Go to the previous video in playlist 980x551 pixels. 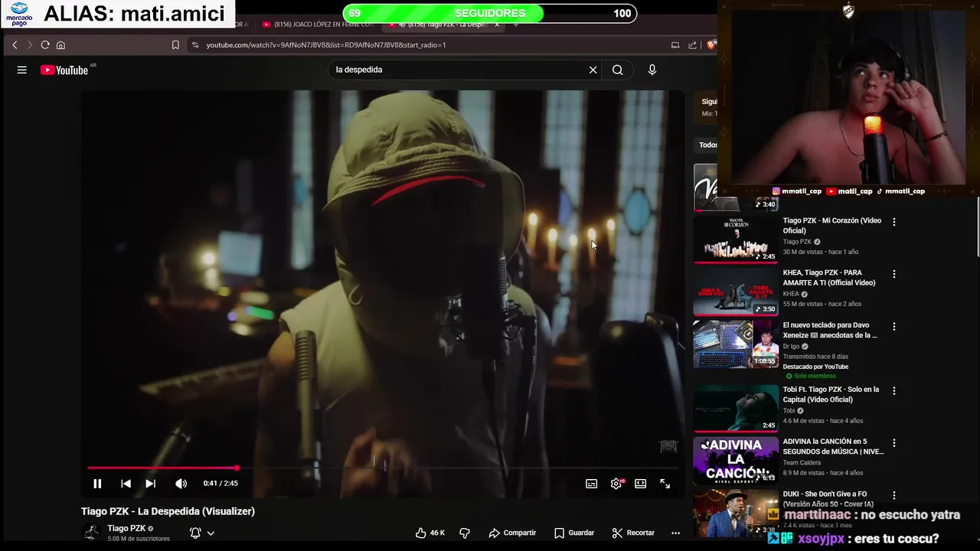[126, 484]
